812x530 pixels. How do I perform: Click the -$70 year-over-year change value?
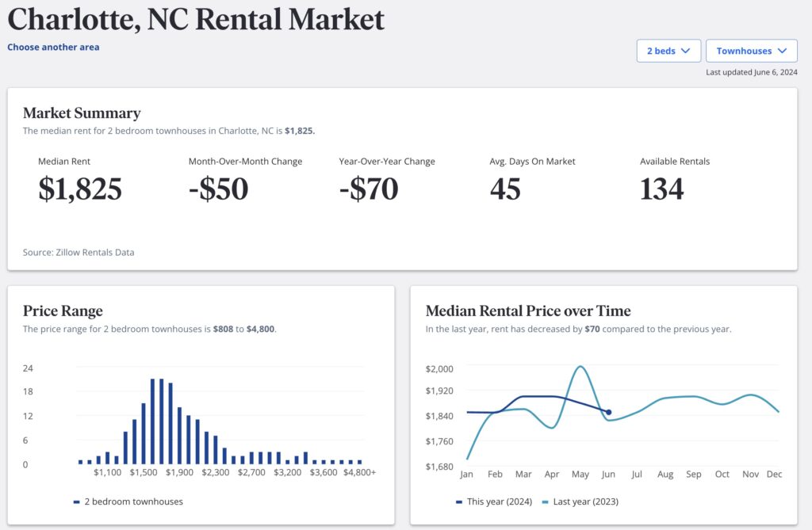pyautogui.click(x=369, y=189)
